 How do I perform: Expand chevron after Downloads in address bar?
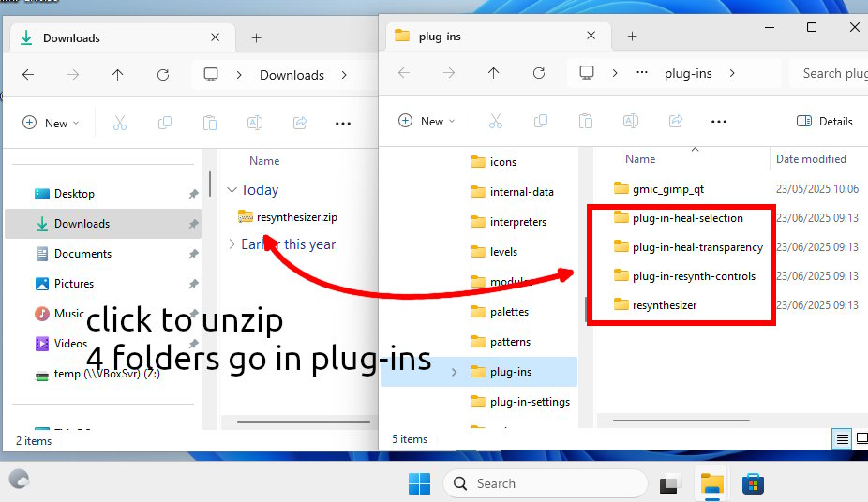pos(344,75)
